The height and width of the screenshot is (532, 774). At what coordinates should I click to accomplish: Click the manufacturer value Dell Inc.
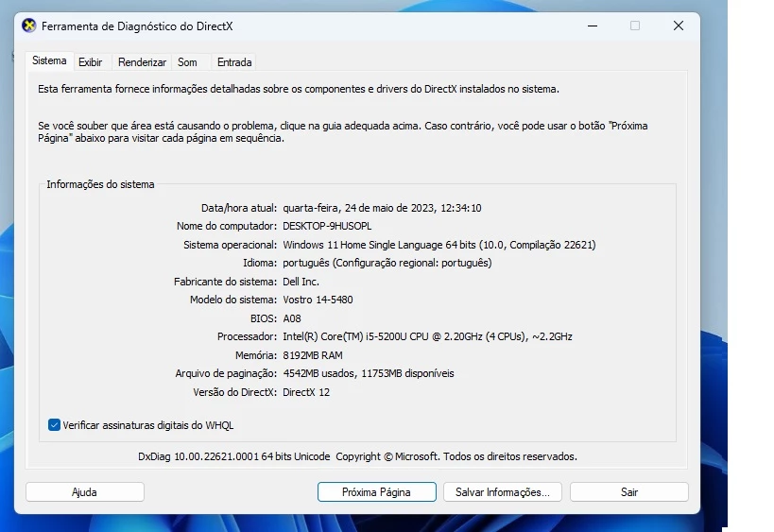[x=301, y=282]
